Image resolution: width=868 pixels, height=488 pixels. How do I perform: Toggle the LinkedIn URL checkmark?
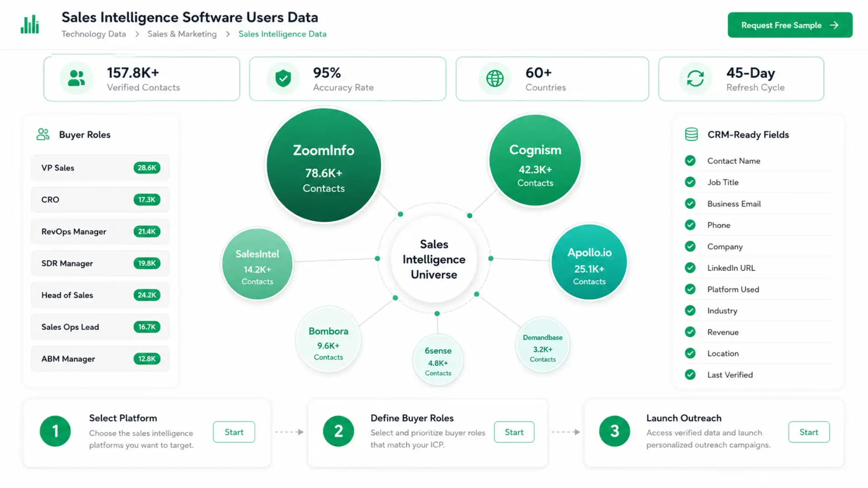[x=690, y=267]
